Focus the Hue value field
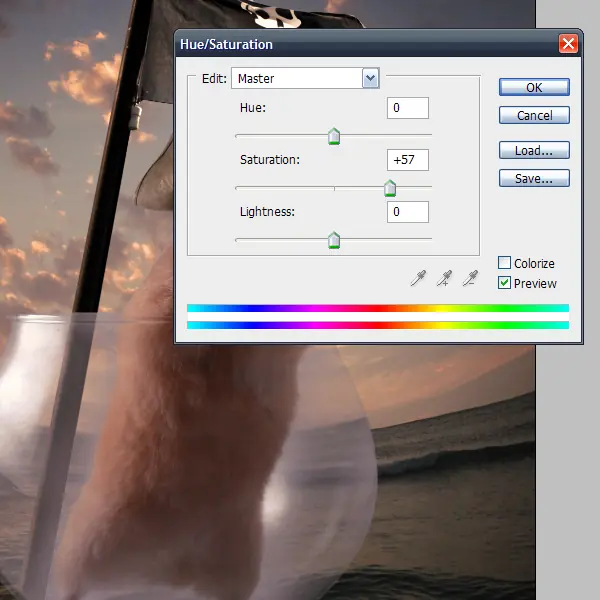 click(x=408, y=108)
